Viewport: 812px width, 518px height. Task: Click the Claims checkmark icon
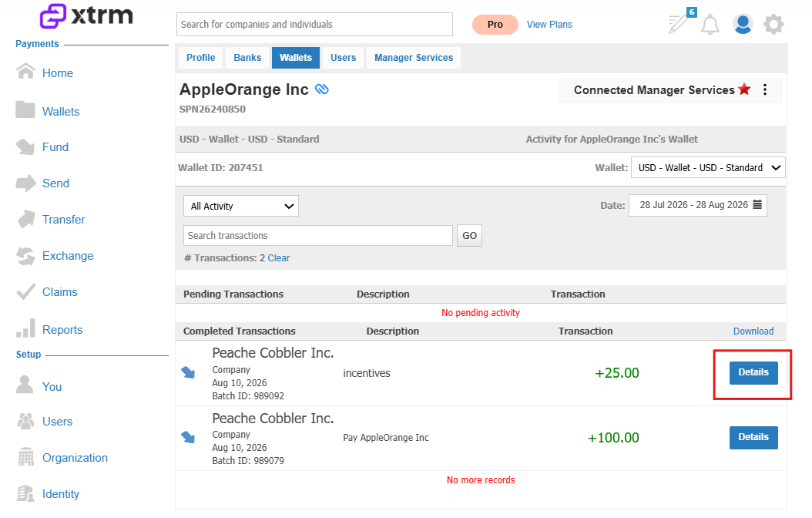pos(26,291)
